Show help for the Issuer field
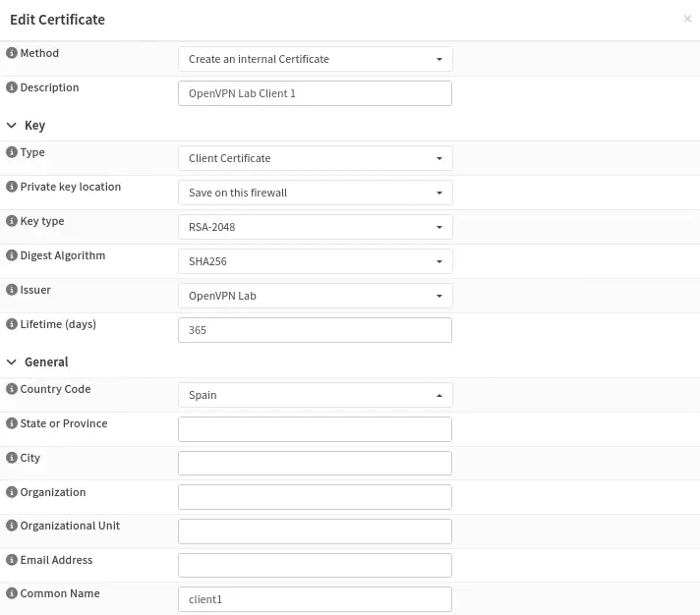This screenshot has height=615, width=700. pos(12,290)
